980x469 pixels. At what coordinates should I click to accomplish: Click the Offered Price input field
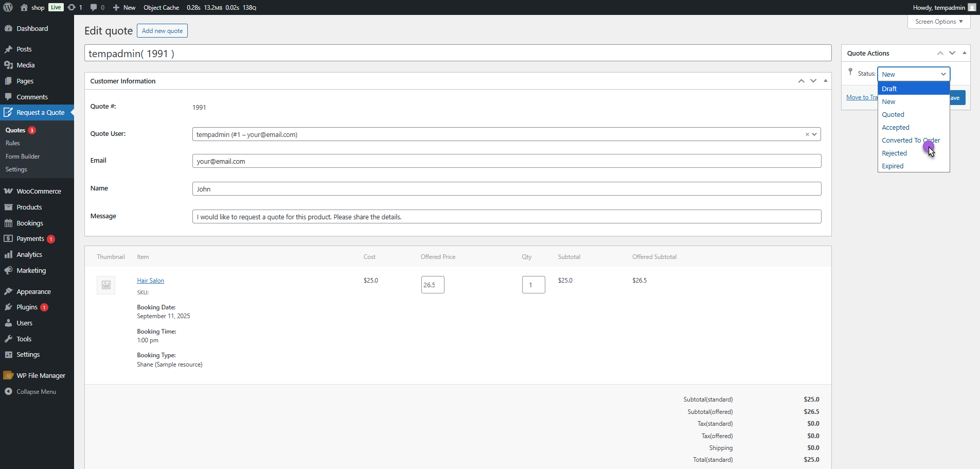[432, 285]
